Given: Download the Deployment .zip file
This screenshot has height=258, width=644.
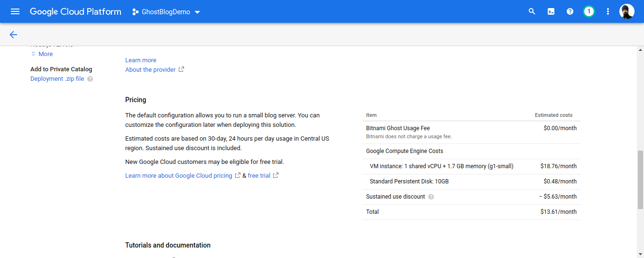Looking at the screenshot, I should click(57, 79).
